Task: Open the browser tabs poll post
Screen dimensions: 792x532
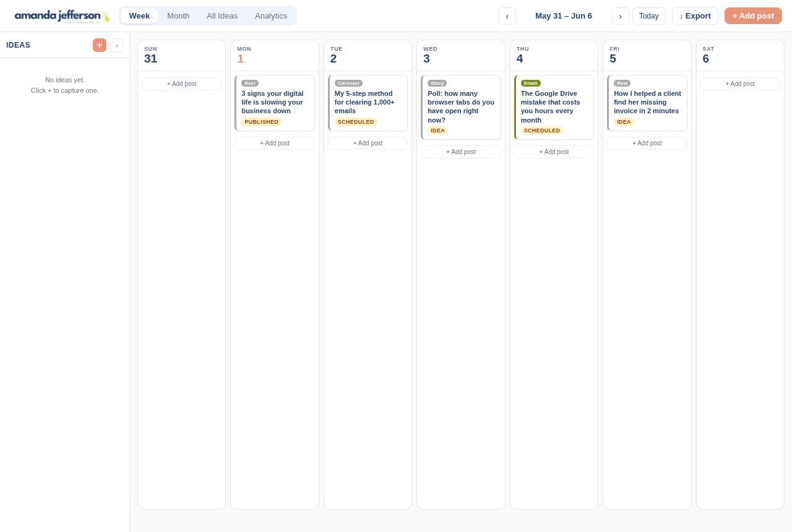Action: 461,107
